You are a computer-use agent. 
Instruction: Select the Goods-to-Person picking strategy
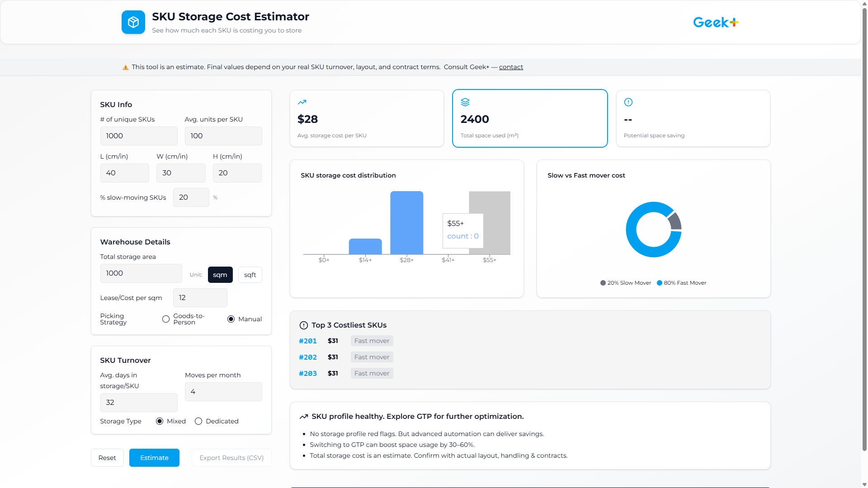(166, 319)
